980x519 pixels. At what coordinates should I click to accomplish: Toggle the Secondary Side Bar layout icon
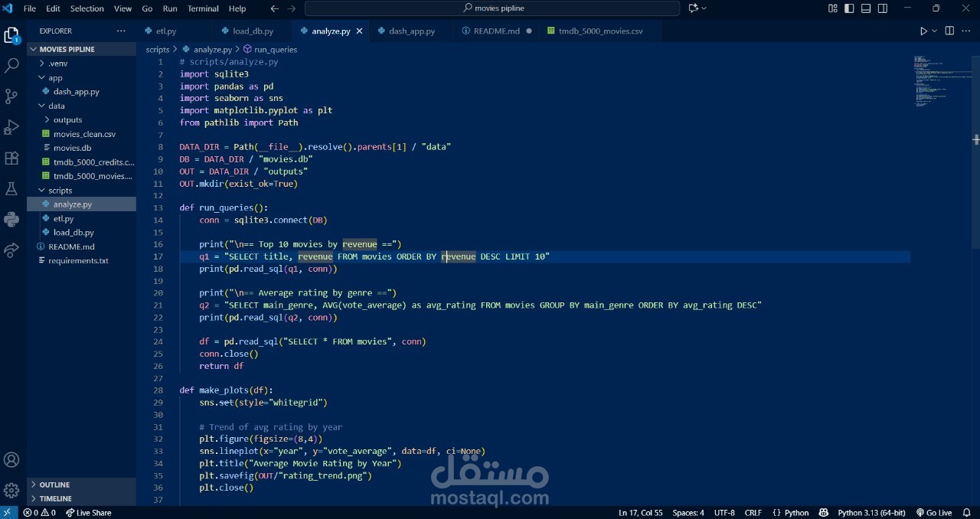pos(883,8)
